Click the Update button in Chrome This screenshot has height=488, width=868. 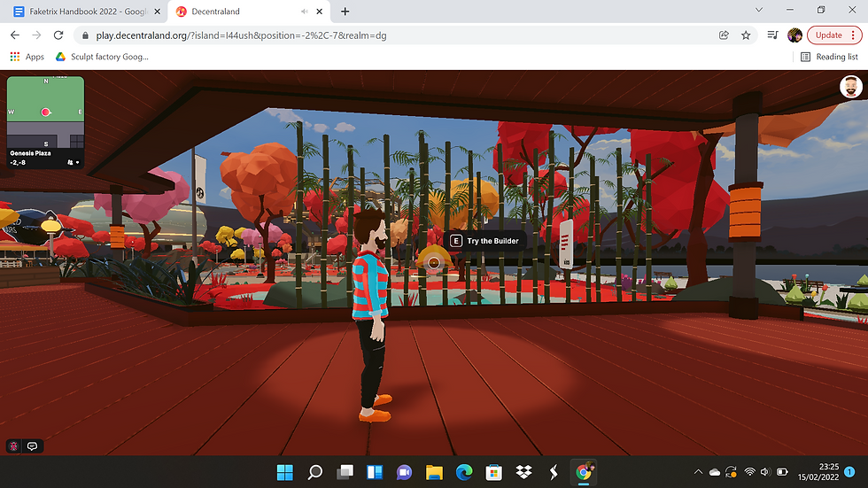click(834, 35)
